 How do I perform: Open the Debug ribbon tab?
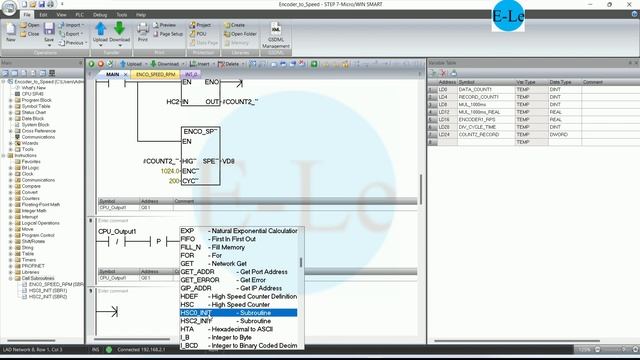point(100,15)
